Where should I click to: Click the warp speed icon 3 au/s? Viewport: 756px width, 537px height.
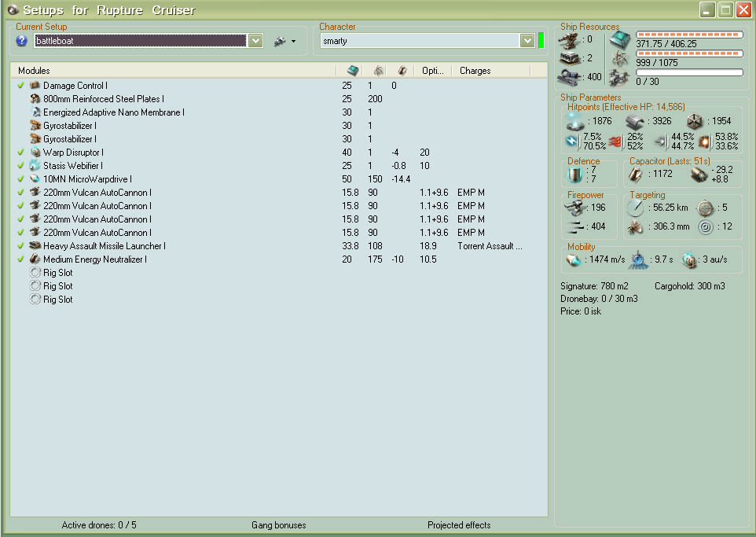pos(689,260)
